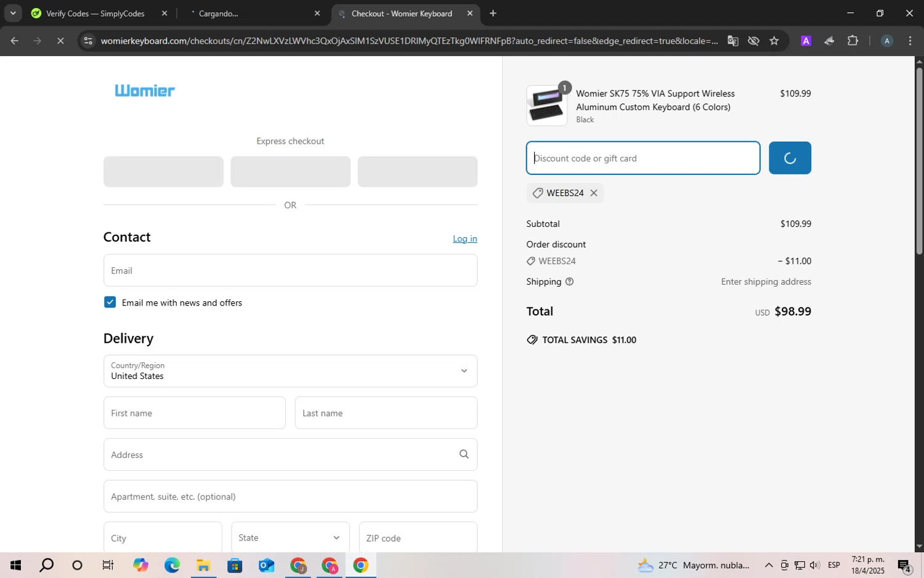Viewport: 924px width, 578px height.
Task: Open Task View on the taskbar
Action: coord(108,565)
